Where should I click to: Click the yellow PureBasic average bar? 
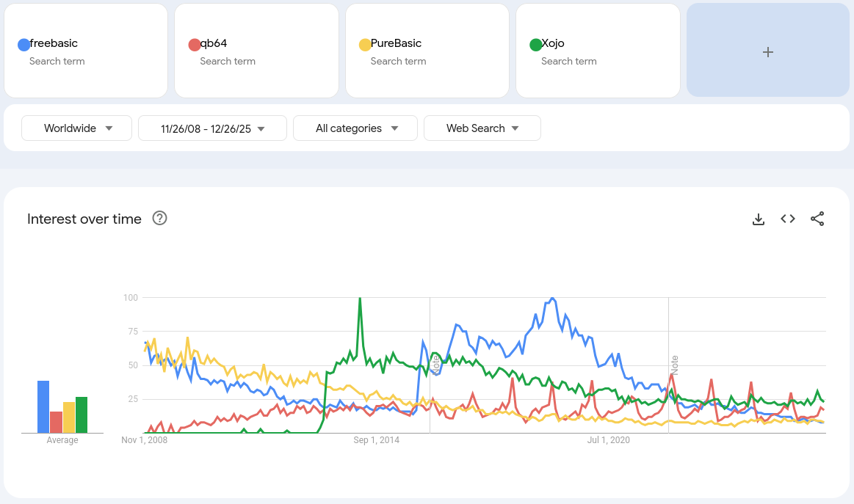click(x=69, y=417)
